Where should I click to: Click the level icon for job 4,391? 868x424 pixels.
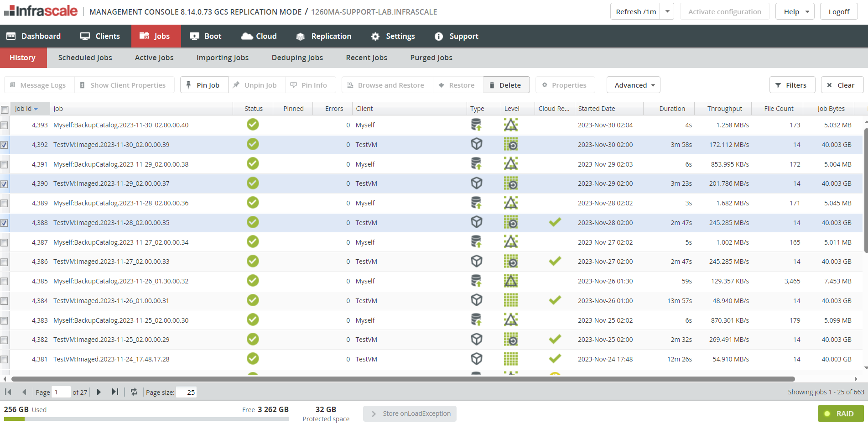point(510,164)
